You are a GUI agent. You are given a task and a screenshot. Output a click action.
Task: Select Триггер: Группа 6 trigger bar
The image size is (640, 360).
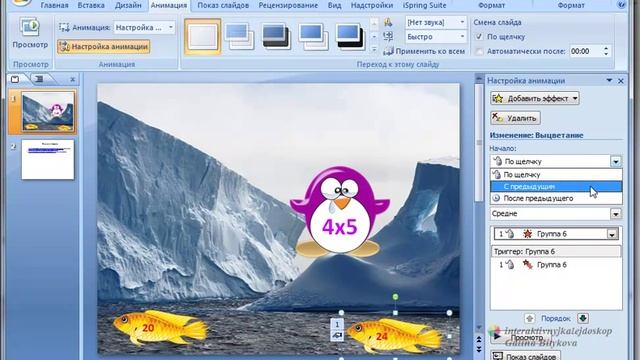point(556,251)
